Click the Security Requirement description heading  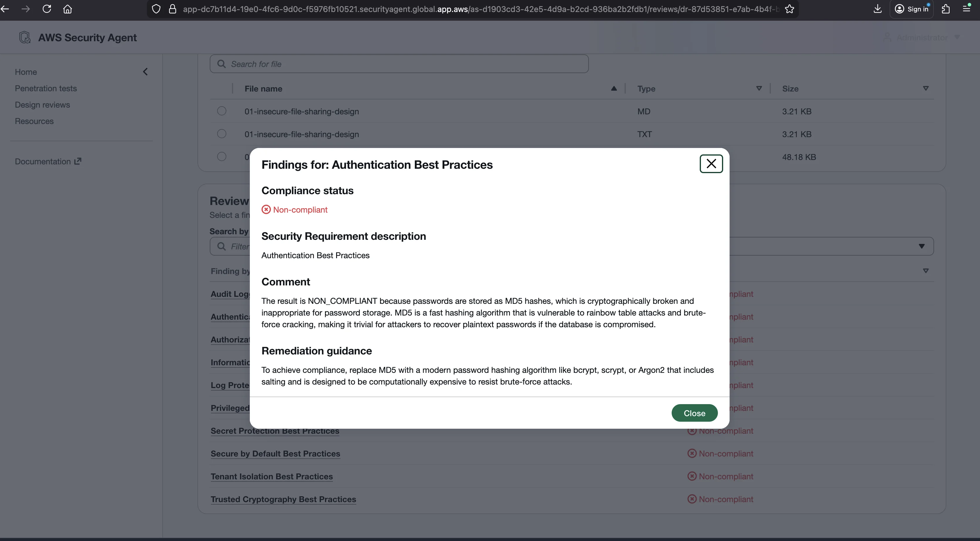[343, 236]
